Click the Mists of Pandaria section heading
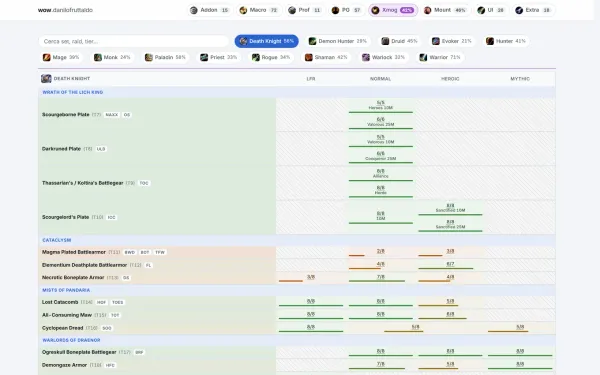Image resolution: width=600 pixels, height=375 pixels. coord(66,290)
